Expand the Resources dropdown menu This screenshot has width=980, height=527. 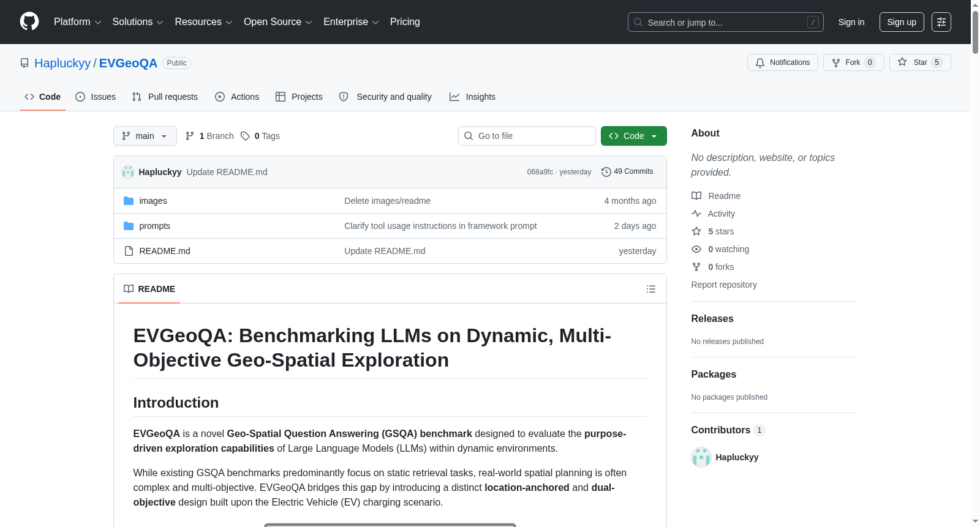(203, 22)
